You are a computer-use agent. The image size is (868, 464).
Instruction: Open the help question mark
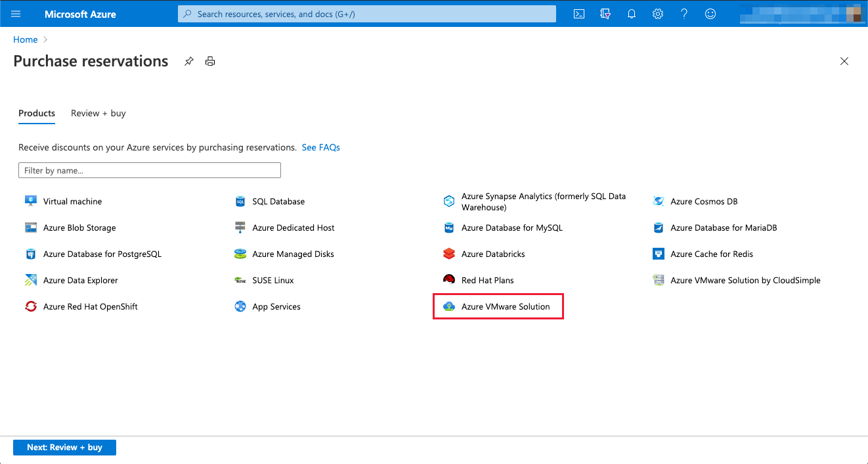coord(684,14)
